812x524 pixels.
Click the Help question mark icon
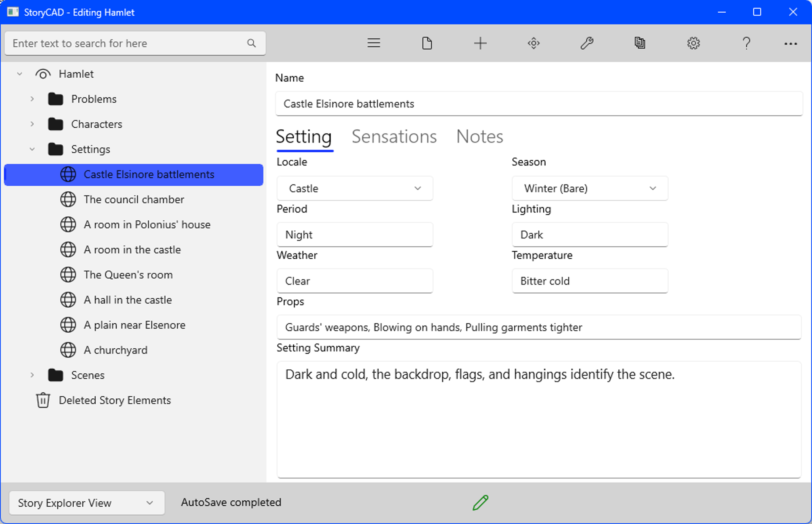746,43
